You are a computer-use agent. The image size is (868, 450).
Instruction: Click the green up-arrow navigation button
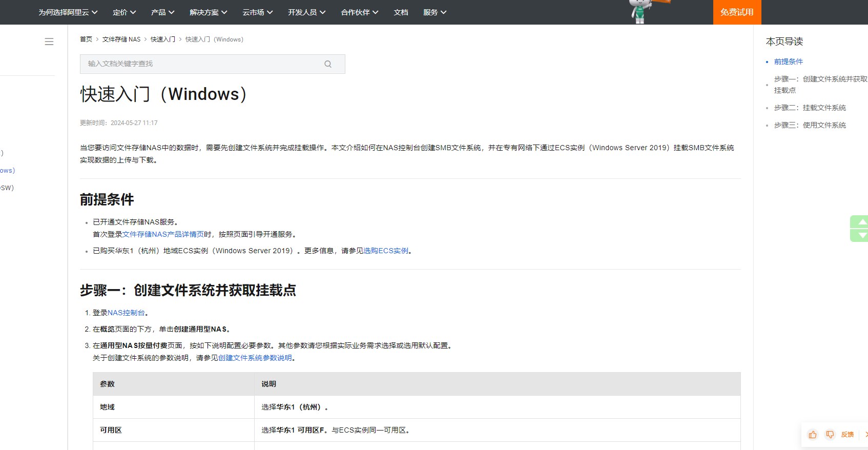860,222
